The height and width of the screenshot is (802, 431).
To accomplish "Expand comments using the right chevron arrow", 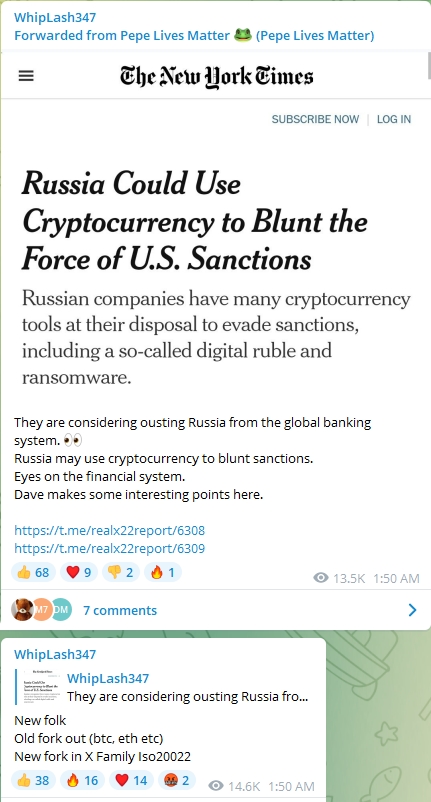I will tap(413, 610).
